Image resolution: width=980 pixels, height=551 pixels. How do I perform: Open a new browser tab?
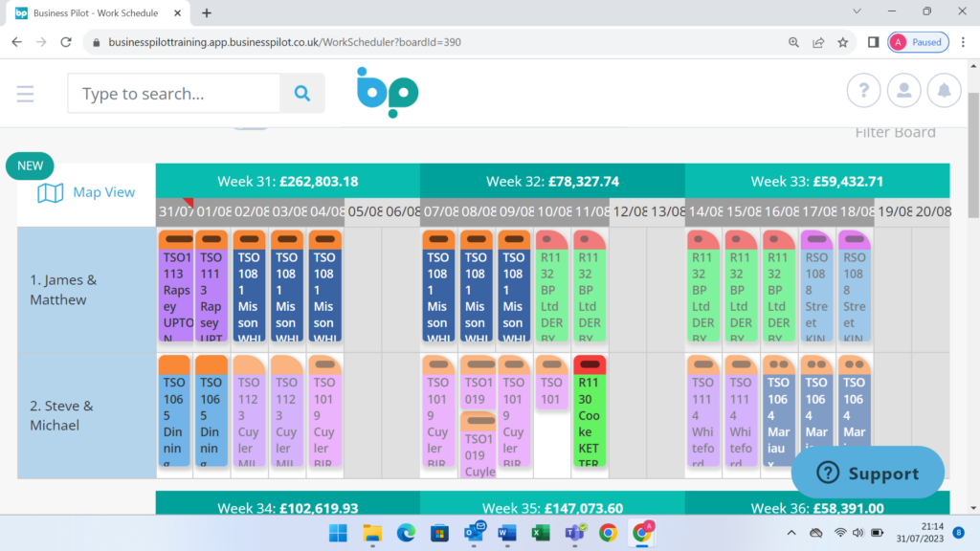(207, 12)
